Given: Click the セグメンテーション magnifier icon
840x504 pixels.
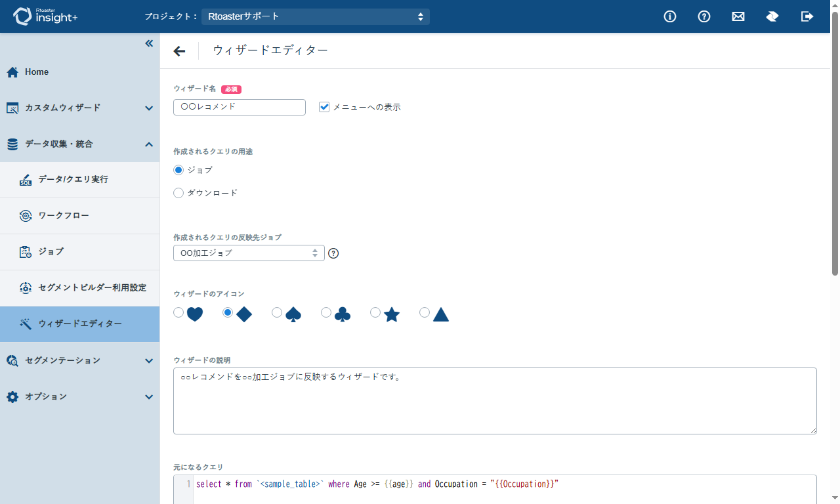Looking at the screenshot, I should [12, 360].
